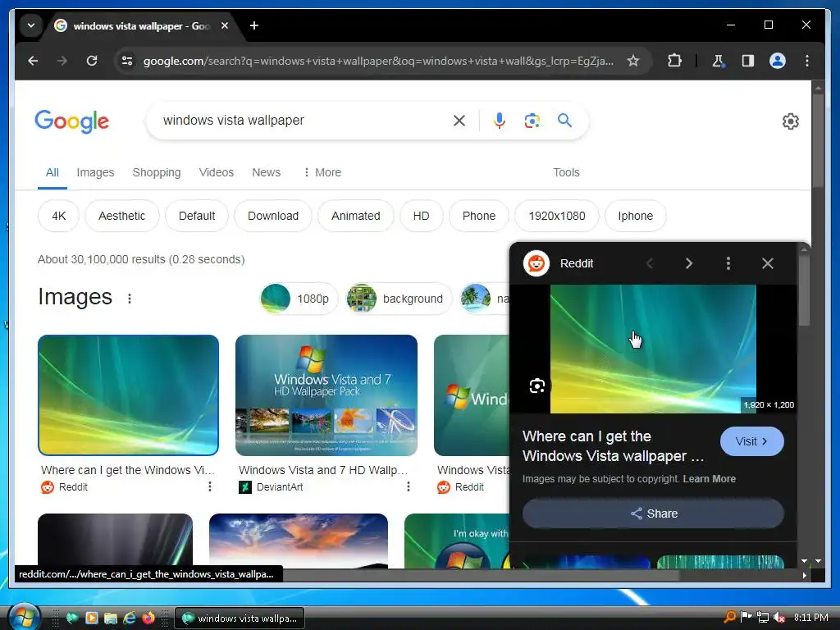Open the first Reddit Vista wallpaper thumbnail
The image size is (840, 630).
pyautogui.click(x=128, y=395)
